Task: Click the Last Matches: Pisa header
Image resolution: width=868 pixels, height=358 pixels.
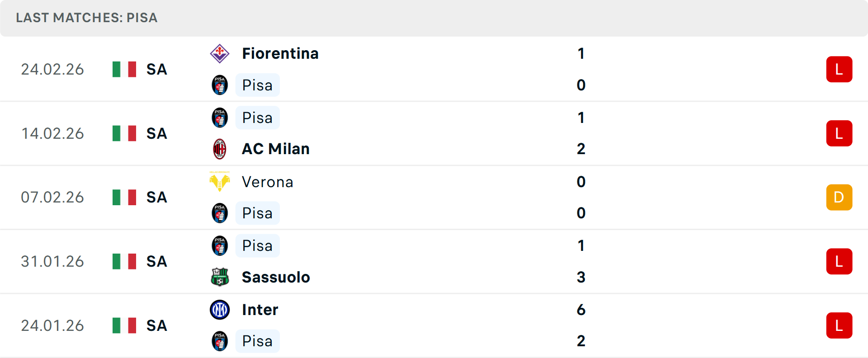Action: (87, 18)
